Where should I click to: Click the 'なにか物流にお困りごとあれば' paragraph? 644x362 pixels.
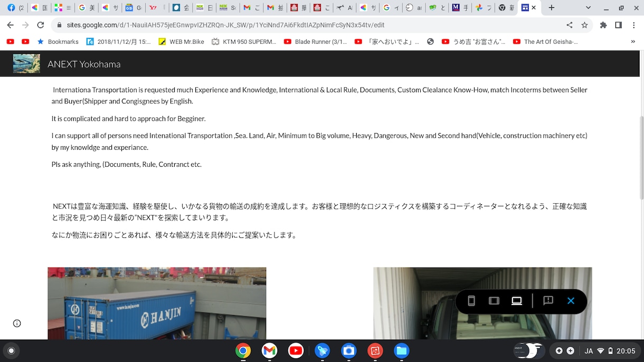[175, 235]
